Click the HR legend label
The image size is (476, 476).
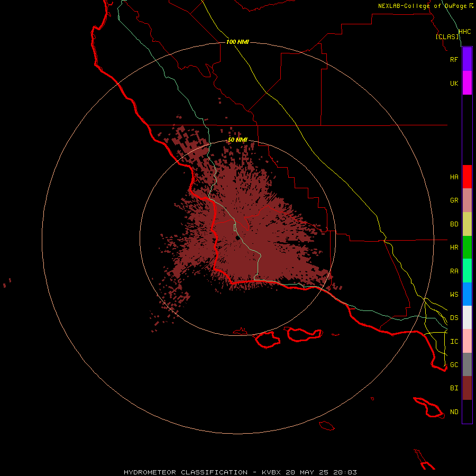pyautogui.click(x=454, y=248)
